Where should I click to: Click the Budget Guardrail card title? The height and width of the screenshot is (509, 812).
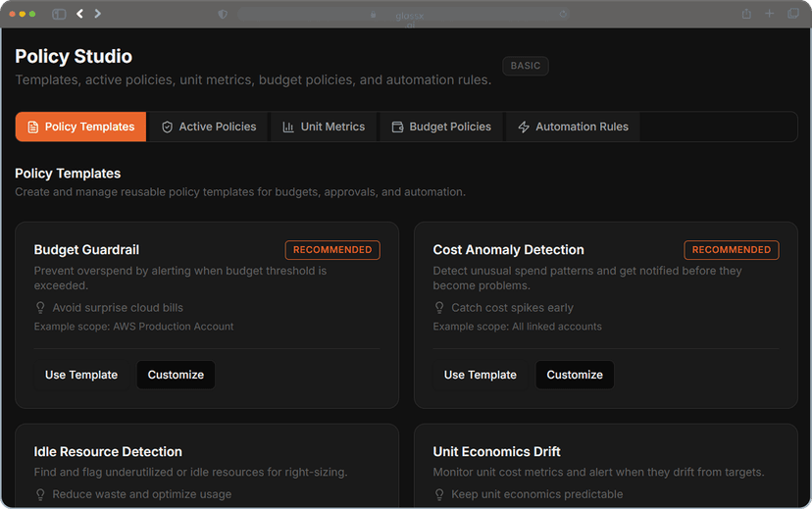[x=86, y=250]
